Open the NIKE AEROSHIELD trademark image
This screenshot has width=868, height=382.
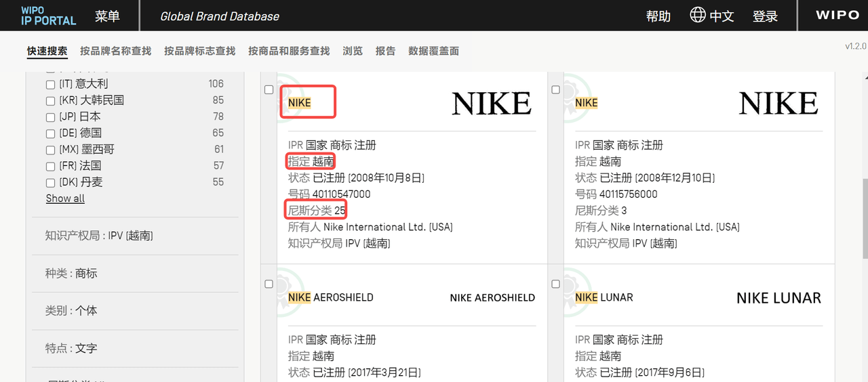tap(492, 298)
